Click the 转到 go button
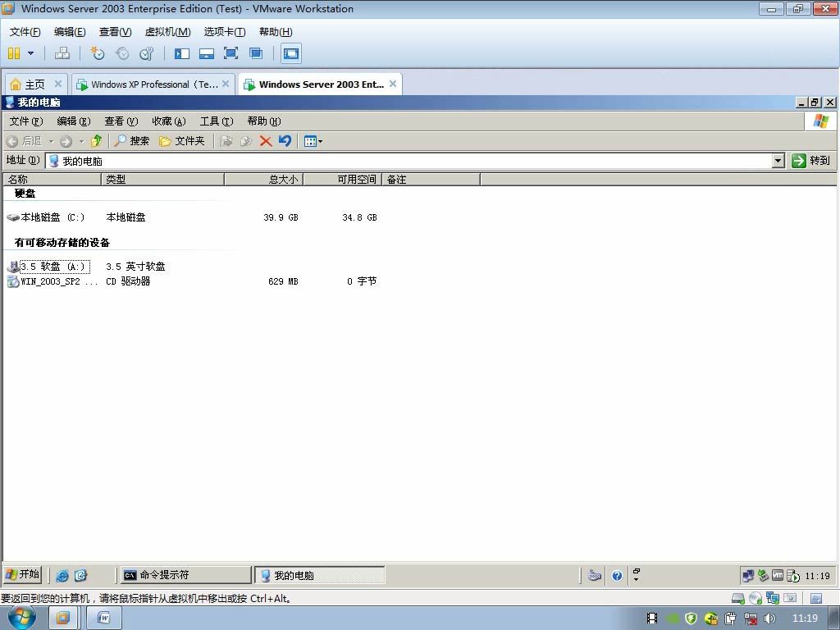 coord(811,161)
